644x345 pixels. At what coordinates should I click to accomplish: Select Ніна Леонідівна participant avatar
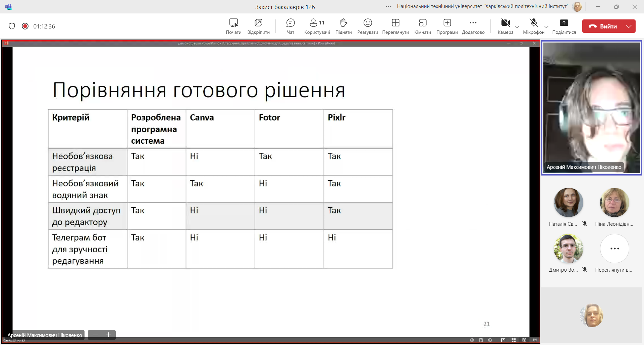(x=614, y=203)
